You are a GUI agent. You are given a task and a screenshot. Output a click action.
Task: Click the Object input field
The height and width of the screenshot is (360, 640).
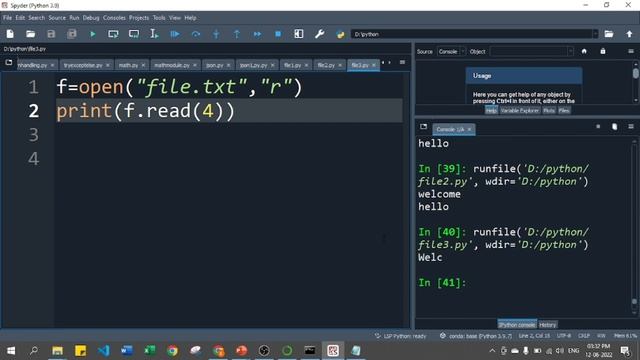coord(529,51)
